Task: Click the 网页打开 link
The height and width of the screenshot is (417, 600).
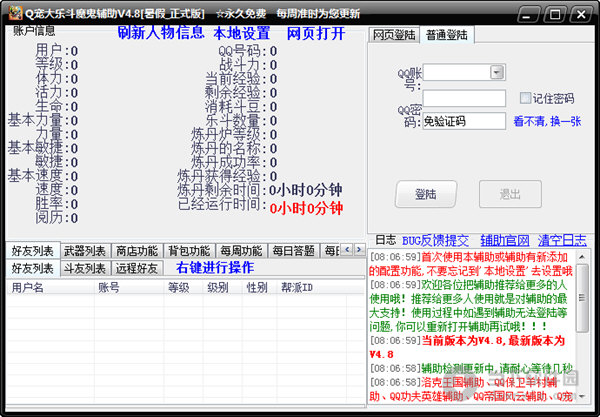Action: (x=316, y=33)
